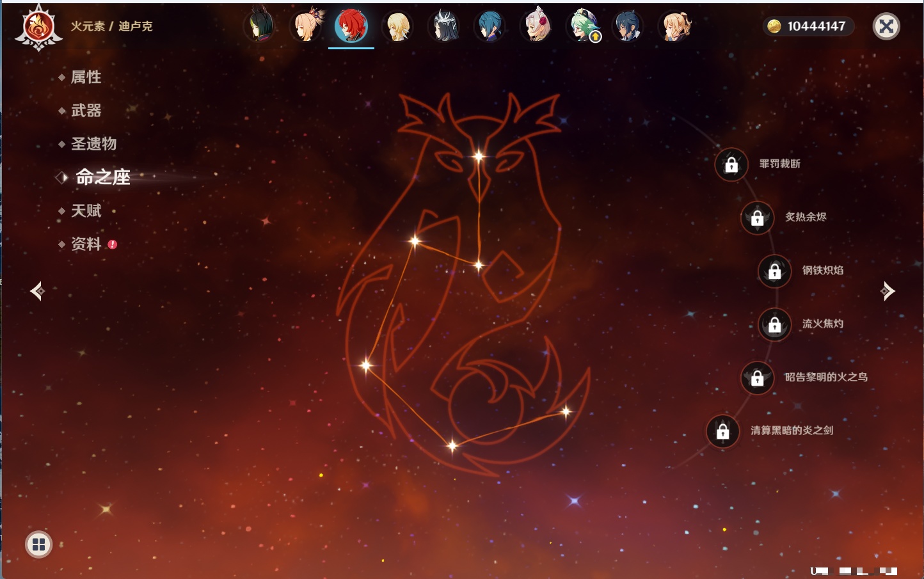Image resolution: width=924 pixels, height=579 pixels.
Task: Click the 钢铁炽焰 label text
Action: (823, 270)
